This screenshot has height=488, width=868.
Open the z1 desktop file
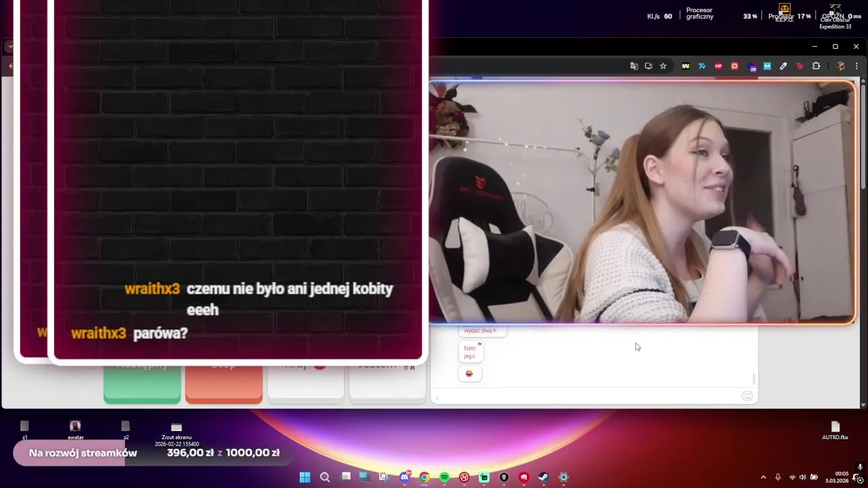(24, 430)
